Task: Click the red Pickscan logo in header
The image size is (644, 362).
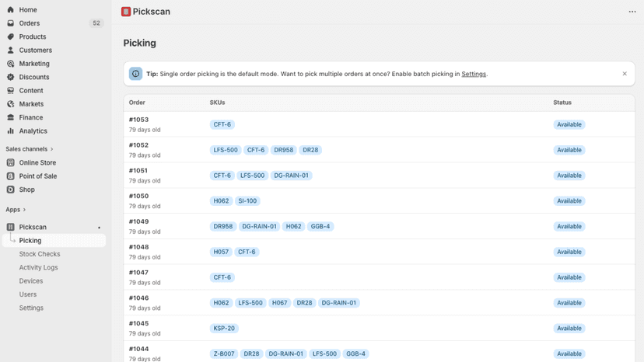Action: pyautogui.click(x=126, y=12)
